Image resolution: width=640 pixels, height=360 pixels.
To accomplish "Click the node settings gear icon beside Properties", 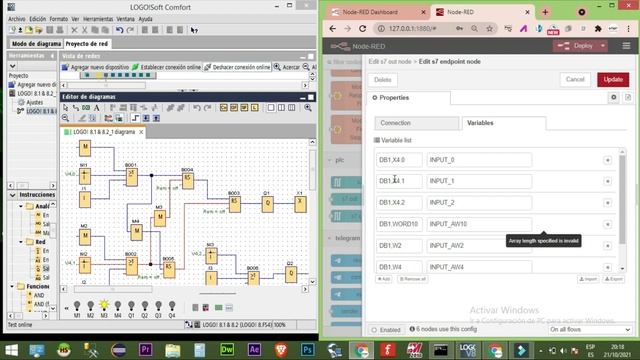I will (x=613, y=98).
